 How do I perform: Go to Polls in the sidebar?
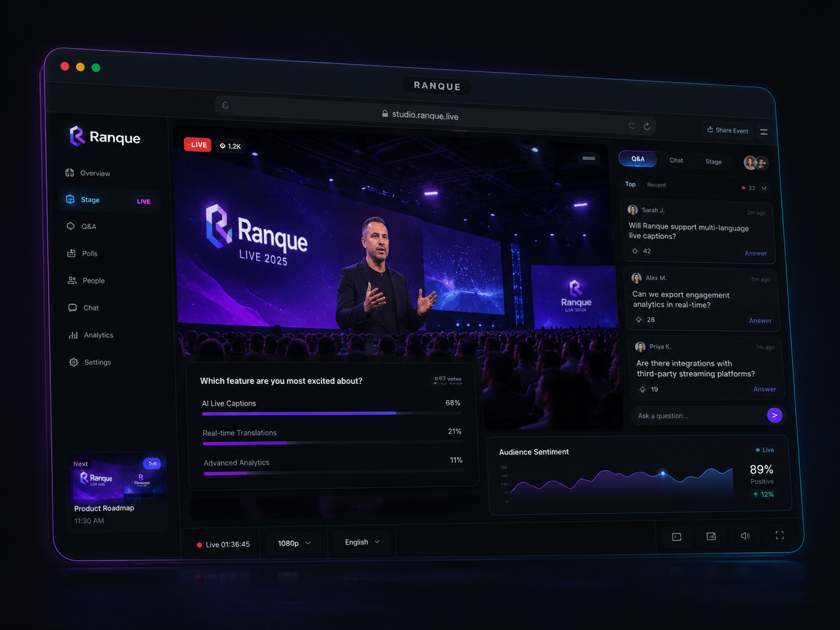click(x=82, y=253)
